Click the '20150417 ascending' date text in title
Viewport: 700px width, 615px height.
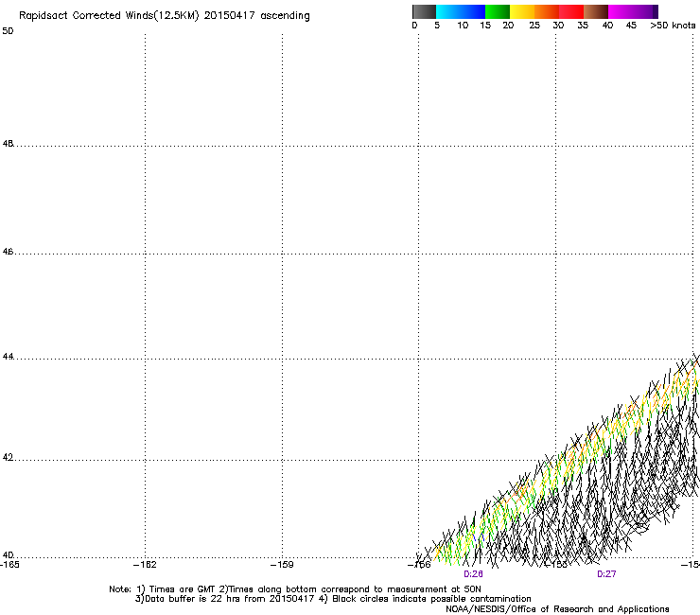[256, 16]
